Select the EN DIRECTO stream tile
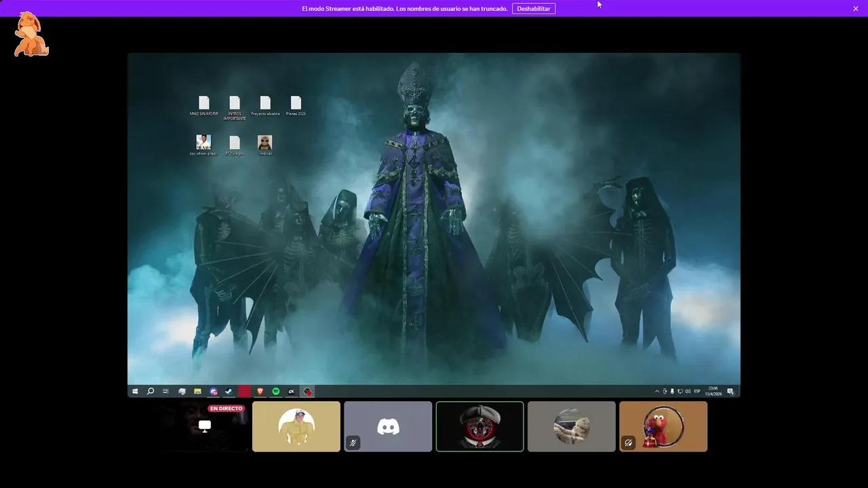Screen dimensions: 868x488 tap(204, 426)
